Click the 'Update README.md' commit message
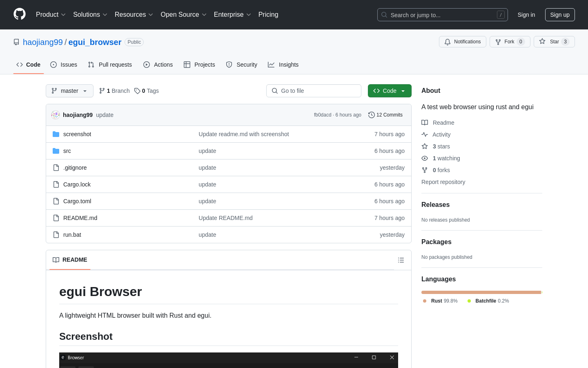588x368 pixels. tap(226, 218)
